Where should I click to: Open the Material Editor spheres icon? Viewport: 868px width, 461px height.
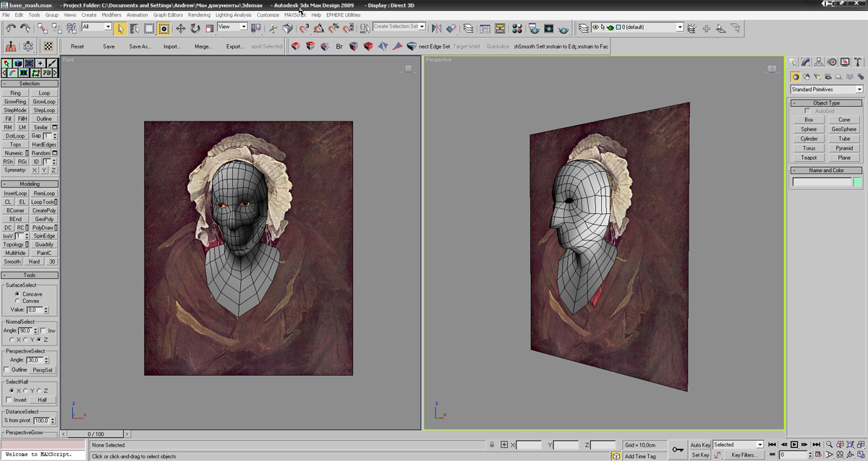click(x=517, y=28)
